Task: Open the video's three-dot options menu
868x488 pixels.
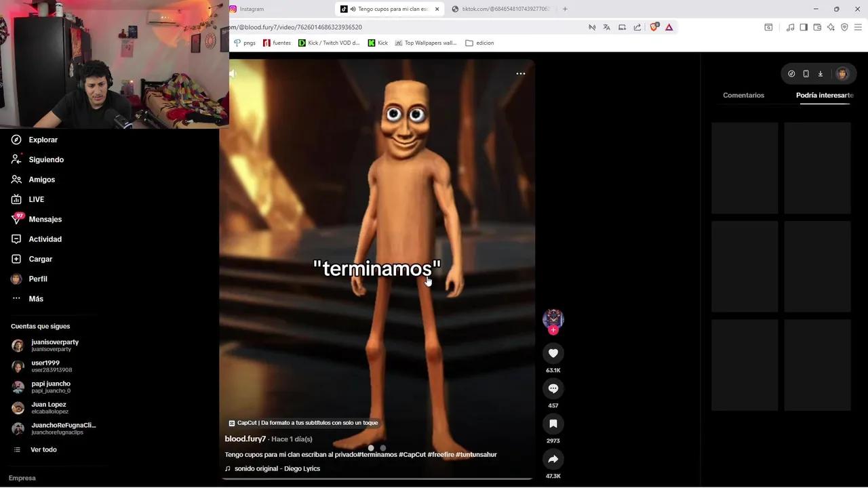Action: tap(520, 73)
